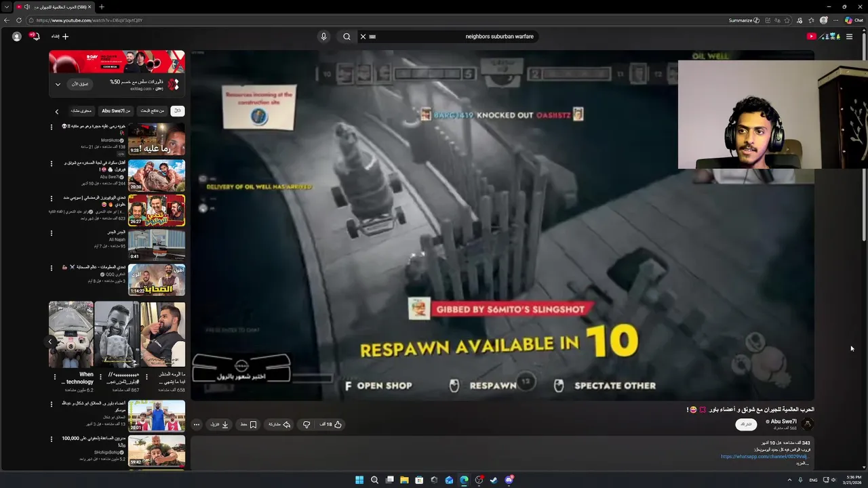
Task: Open File Explorer from the taskbar
Action: pos(404,480)
